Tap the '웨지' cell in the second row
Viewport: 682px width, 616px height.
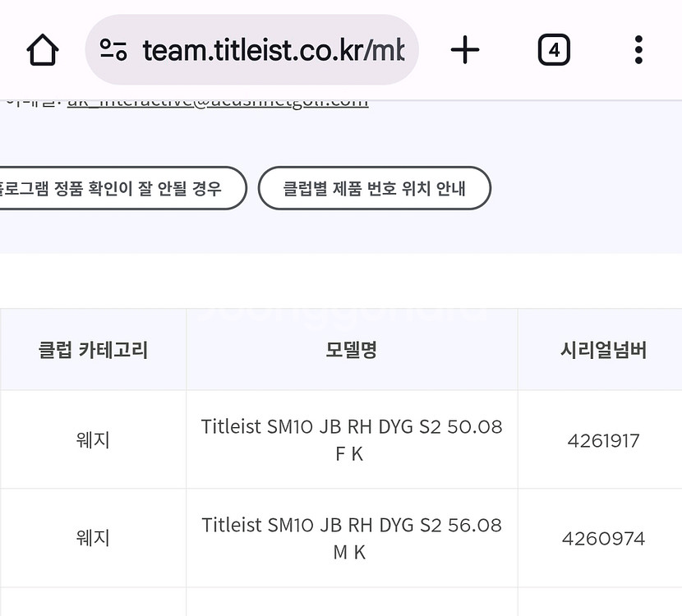point(93,538)
